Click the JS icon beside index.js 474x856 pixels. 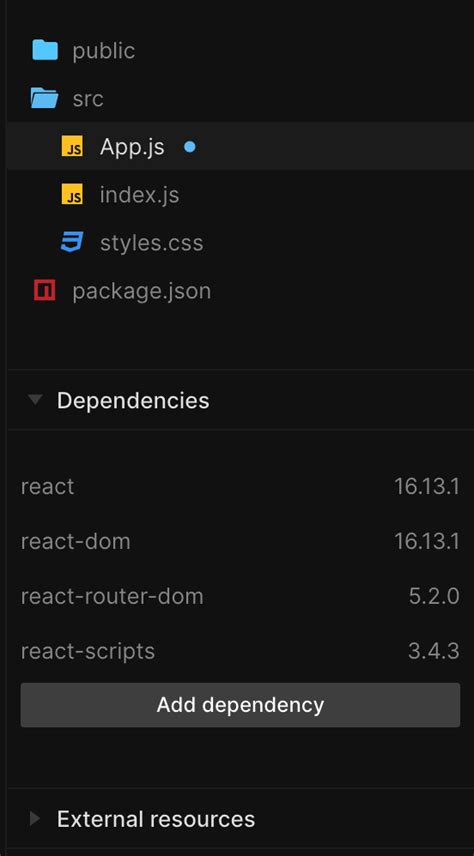pos(72,194)
